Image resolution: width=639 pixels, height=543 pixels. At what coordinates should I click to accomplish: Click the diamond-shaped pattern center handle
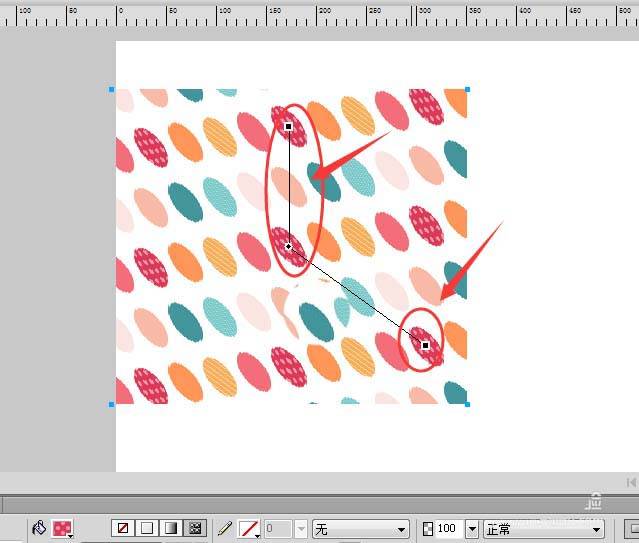[288, 246]
